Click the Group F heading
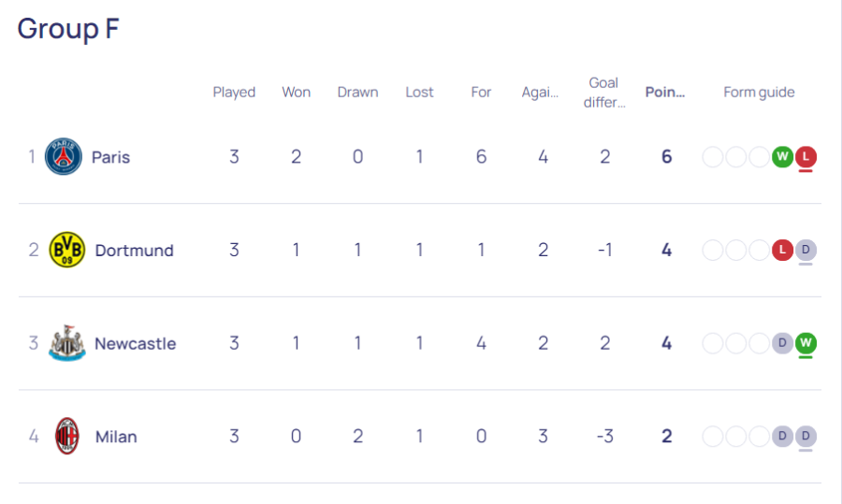842x504 pixels. (68, 28)
